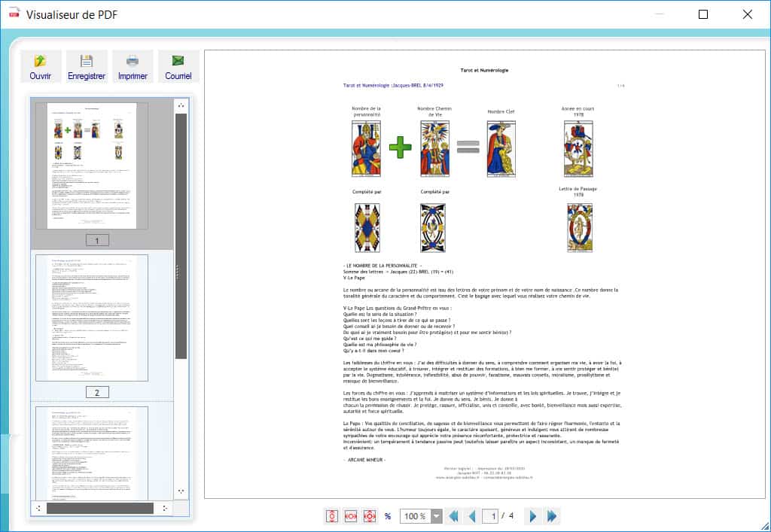
Task: Send the PDF by email with Courriel
Action: pos(178,66)
